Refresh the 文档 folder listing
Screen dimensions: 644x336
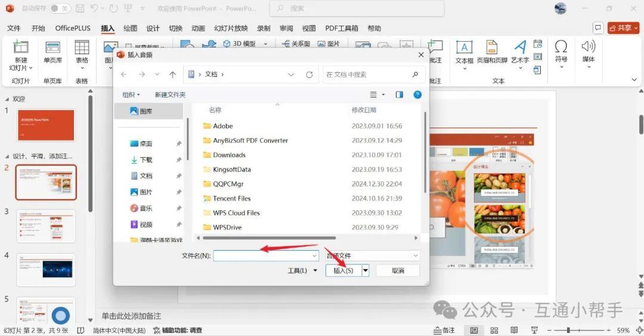point(309,74)
